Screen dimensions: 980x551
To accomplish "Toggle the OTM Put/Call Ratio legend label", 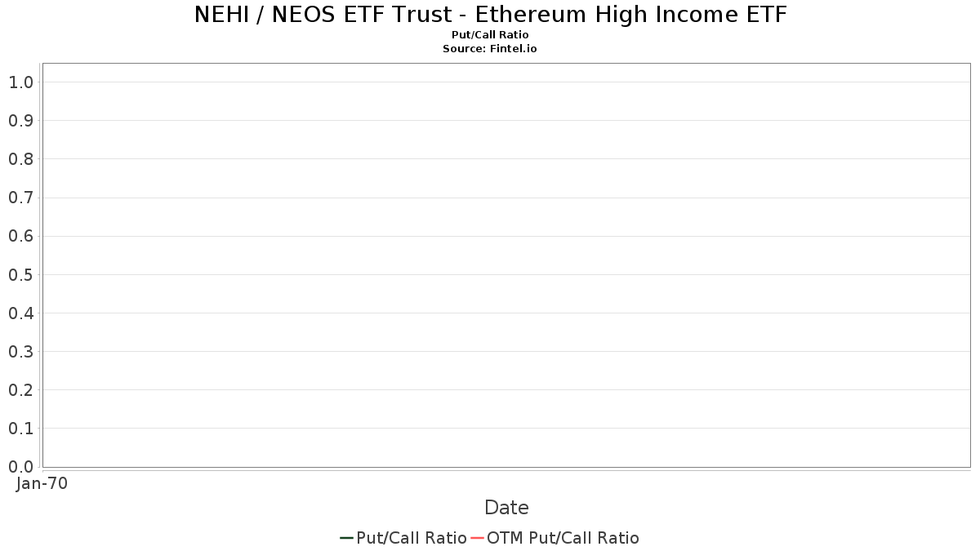I will tap(563, 538).
